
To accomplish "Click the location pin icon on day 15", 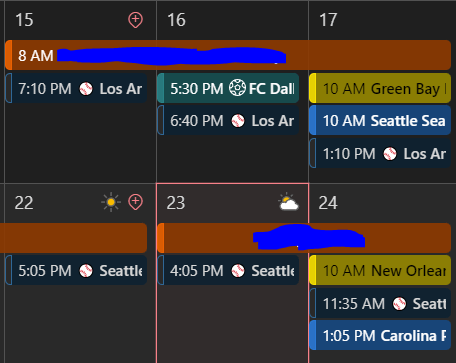I will pyautogui.click(x=135, y=20).
